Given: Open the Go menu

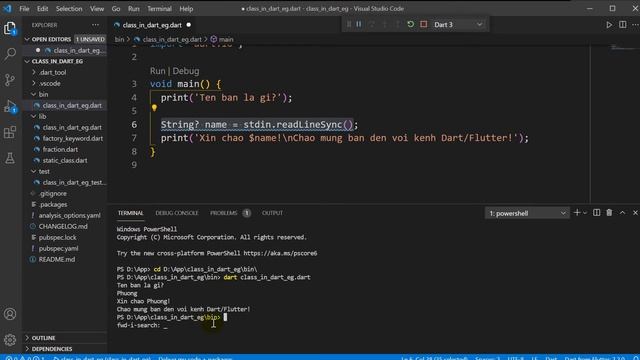Looking at the screenshot, I should coord(116,9).
